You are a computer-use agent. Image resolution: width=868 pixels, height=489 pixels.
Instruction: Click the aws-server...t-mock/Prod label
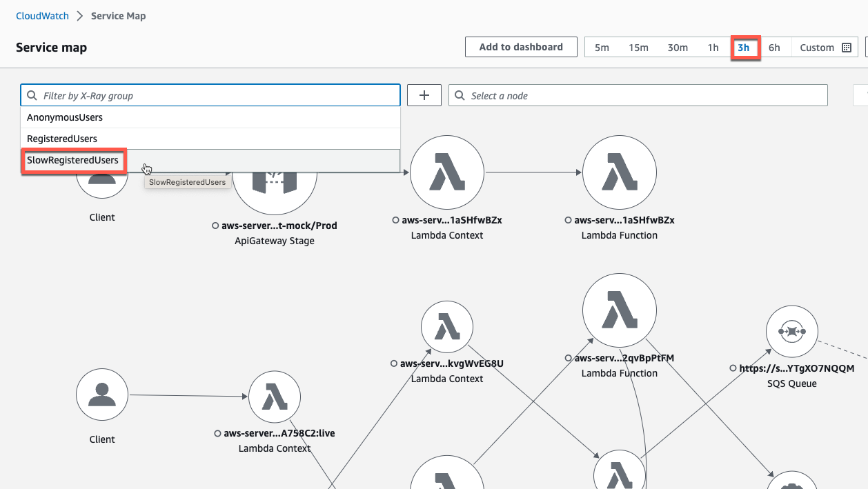[x=279, y=226]
